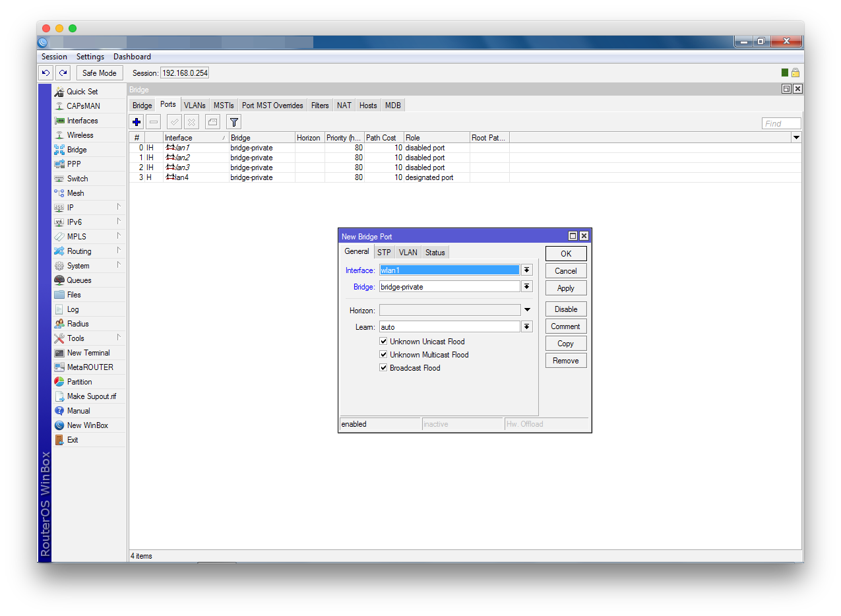
Task: Switch to the MSTIs tab
Action: 224,106
